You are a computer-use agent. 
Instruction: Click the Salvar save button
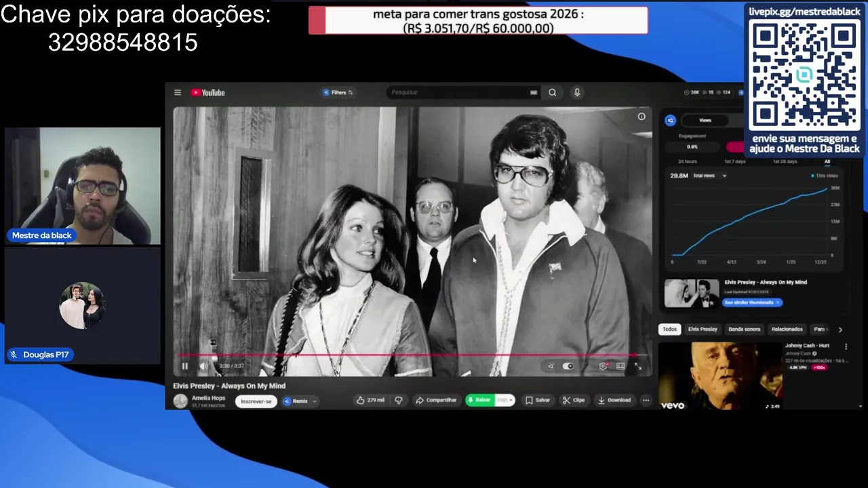538,401
